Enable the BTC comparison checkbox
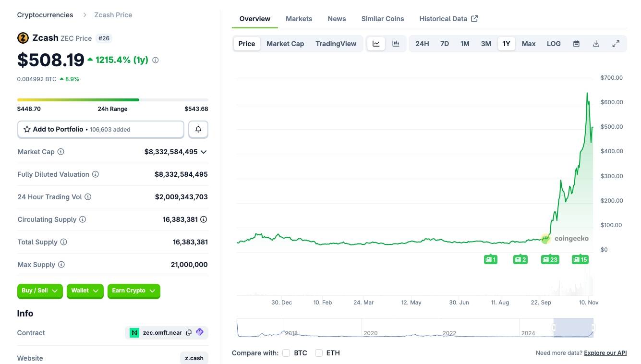Viewport: 641px width, 364px height. tap(286, 353)
